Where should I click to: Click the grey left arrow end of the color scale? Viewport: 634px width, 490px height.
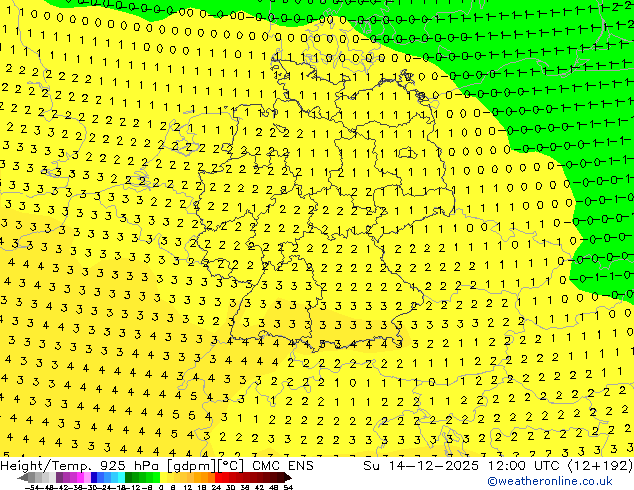[22, 478]
